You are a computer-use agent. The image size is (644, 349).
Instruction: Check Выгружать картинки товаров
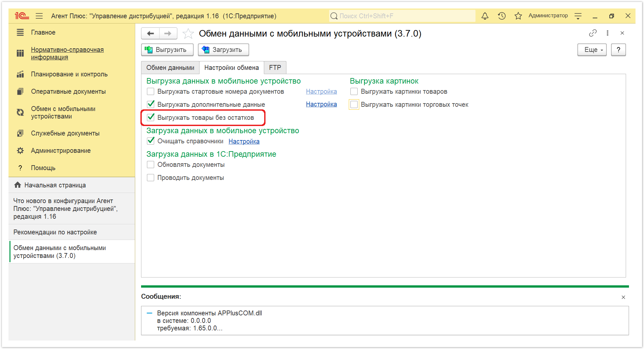point(354,91)
